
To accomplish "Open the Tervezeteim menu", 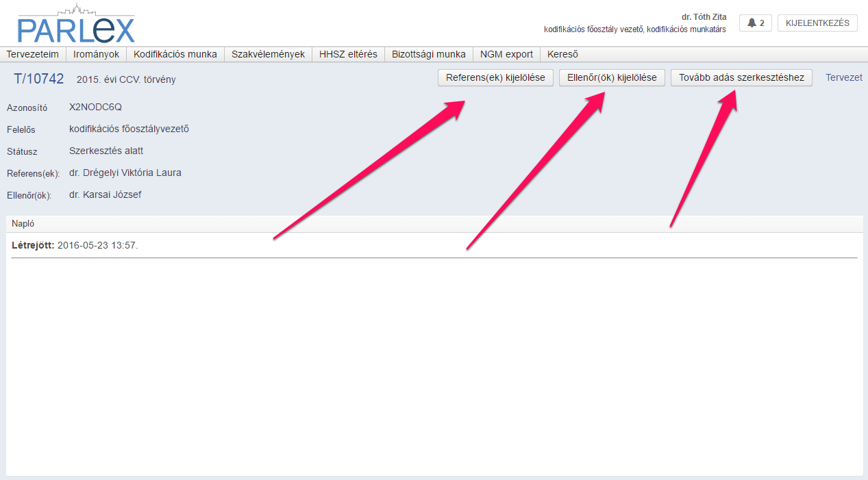I will pos(33,54).
